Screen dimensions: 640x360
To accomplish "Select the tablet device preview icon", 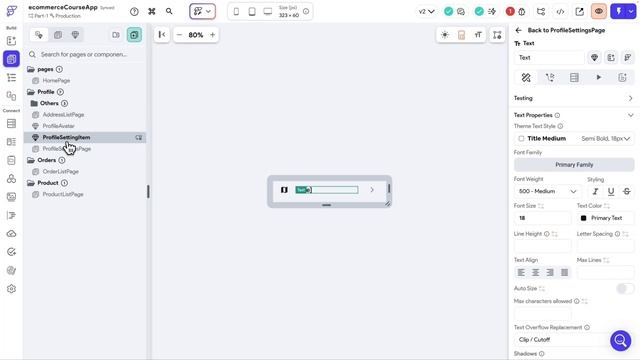I will click(252, 11).
